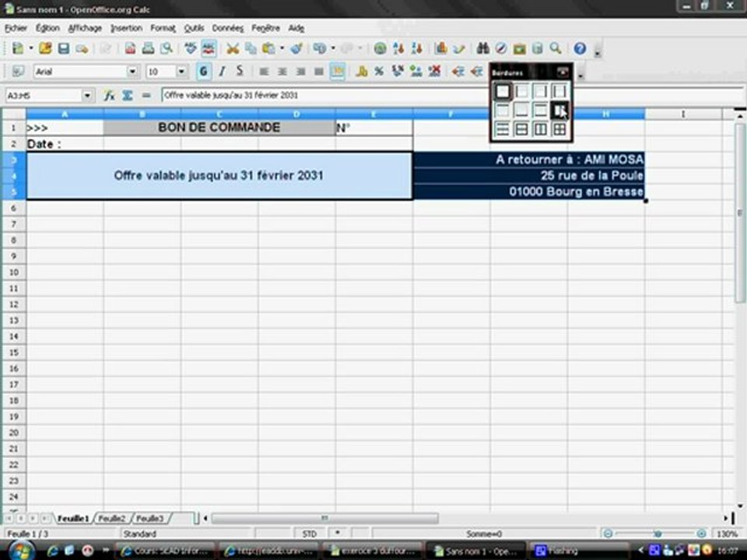
Task: Open the Gallery icon
Action: coord(519,48)
